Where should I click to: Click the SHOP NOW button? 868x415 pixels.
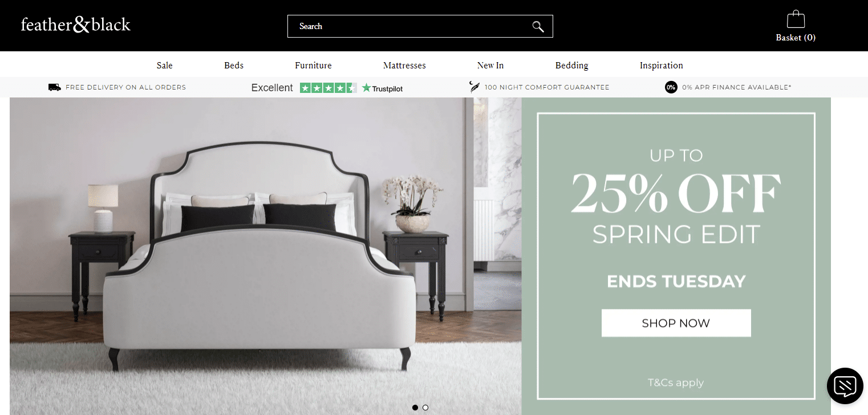point(676,323)
